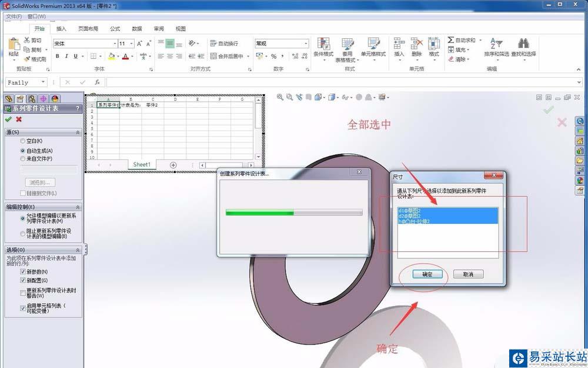Screen dimensions: 588x368
Task: Open the Window (窗口) menu
Action: 36,16
